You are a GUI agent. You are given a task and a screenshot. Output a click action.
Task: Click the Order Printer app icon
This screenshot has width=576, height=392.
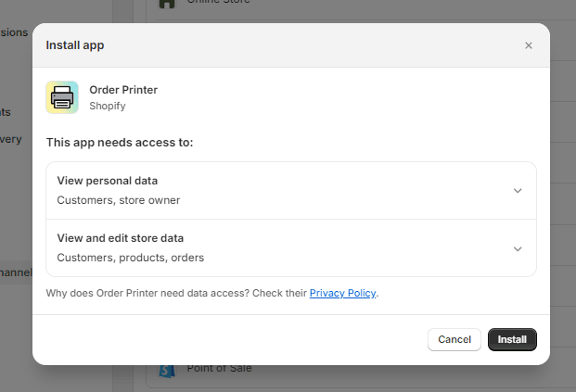(62, 97)
